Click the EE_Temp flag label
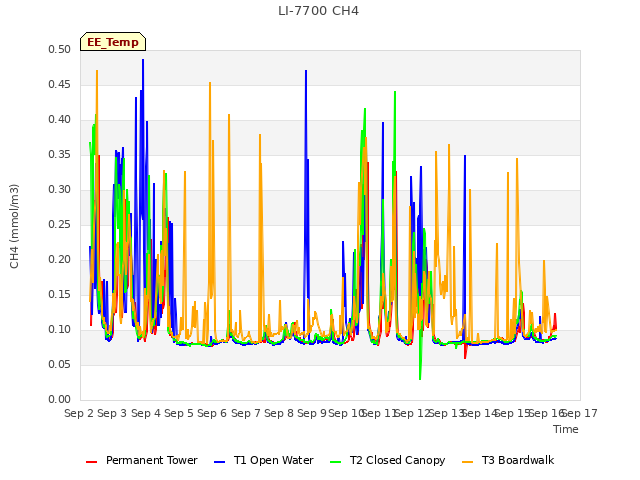 113,42
